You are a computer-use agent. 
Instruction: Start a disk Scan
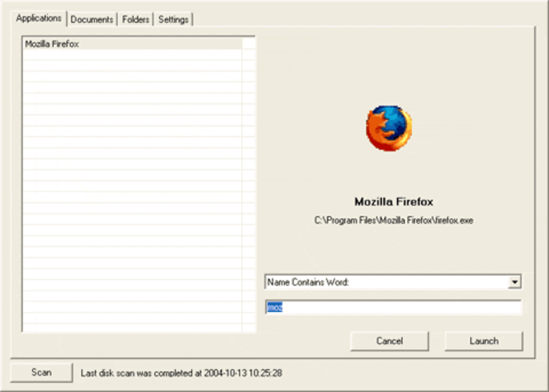coord(41,372)
